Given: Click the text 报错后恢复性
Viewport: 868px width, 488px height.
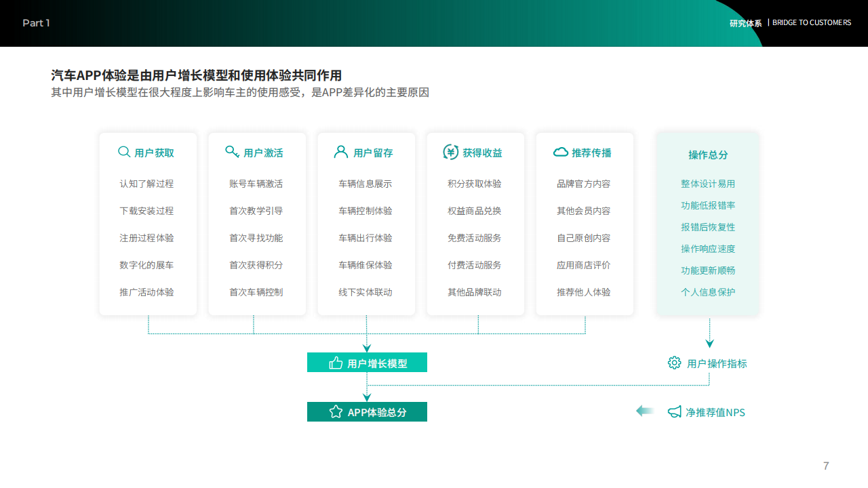Looking at the screenshot, I should pos(708,227).
